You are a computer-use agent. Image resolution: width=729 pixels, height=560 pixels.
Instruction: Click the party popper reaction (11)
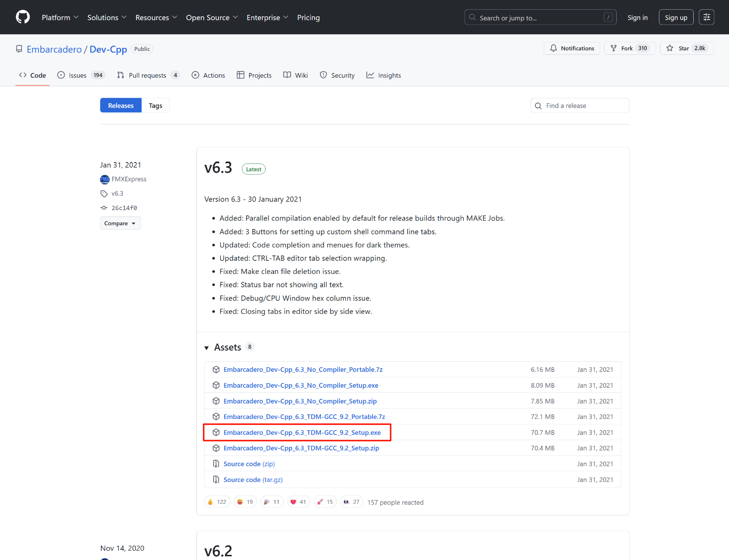click(272, 502)
